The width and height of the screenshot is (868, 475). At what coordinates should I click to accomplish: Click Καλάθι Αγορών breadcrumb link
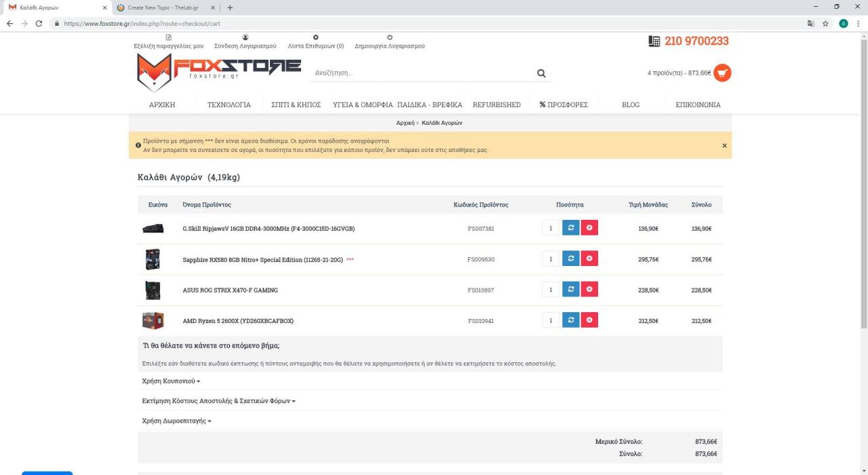point(442,123)
